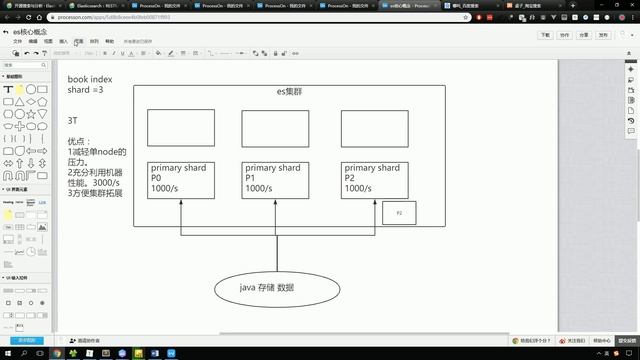Image resolution: width=640 pixels, height=360 pixels.
Task: Open the 插入 menu
Action: click(63, 41)
